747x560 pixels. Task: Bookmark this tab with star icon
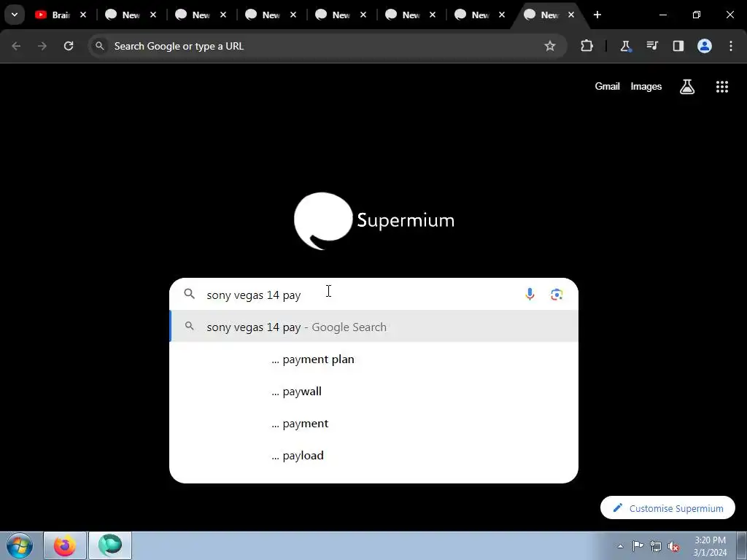pos(550,46)
